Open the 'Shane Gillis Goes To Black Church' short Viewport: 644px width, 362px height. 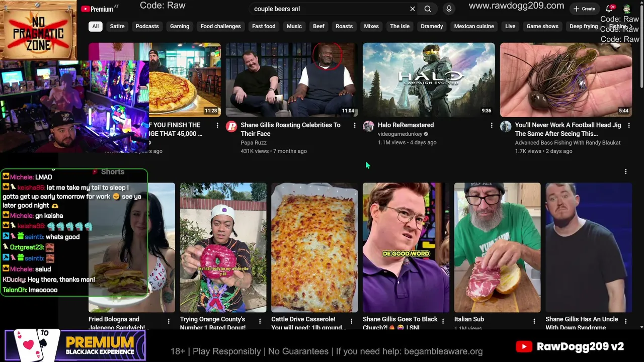tap(406, 247)
